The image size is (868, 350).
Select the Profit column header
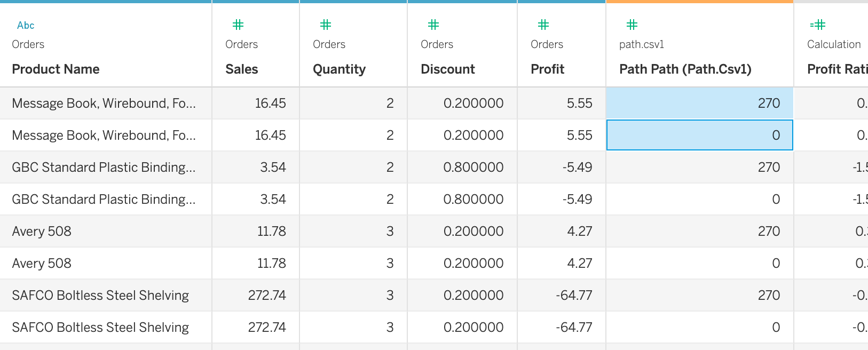(548, 69)
